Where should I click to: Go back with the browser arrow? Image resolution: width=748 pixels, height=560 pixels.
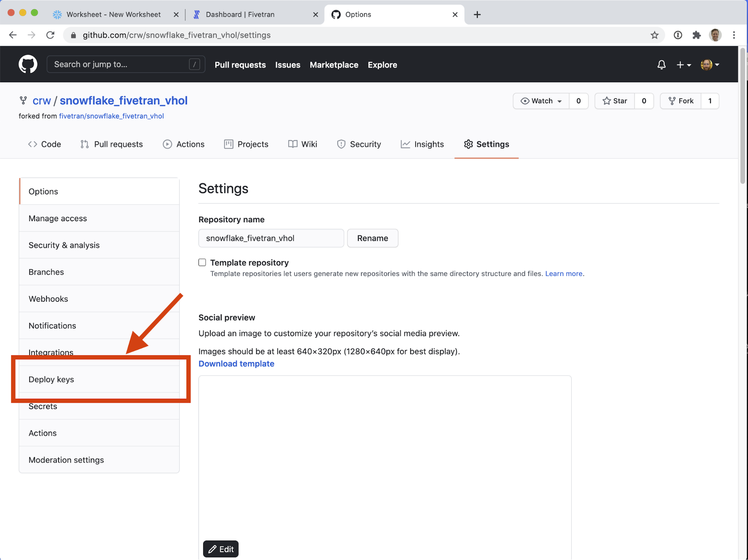coord(13,35)
